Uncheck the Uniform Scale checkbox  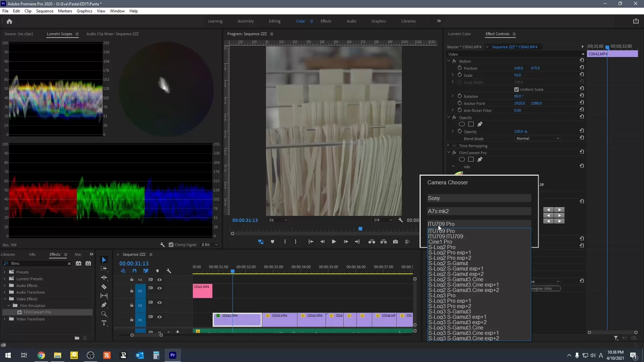point(517,89)
